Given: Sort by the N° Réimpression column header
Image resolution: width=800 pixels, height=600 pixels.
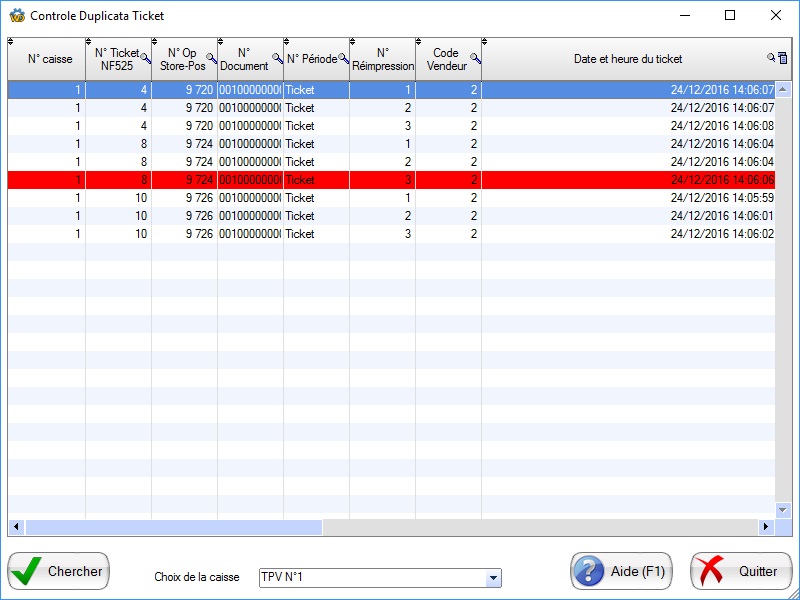Looking at the screenshot, I should tap(382, 59).
